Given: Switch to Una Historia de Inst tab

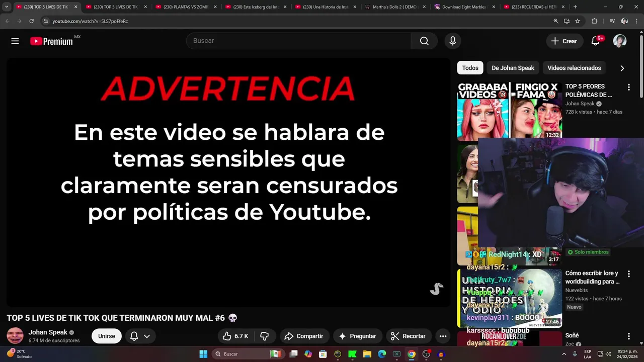Looking at the screenshot, I should click(325, 7).
